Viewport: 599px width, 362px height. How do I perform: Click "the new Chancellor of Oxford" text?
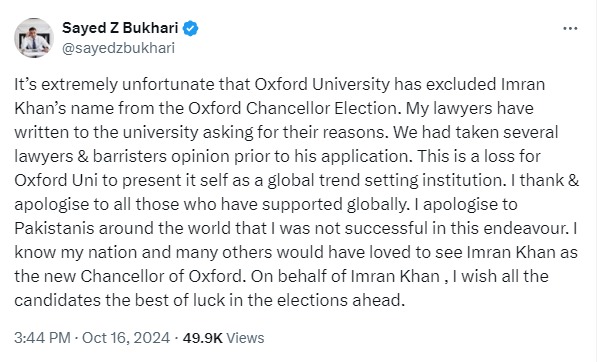click(x=129, y=276)
